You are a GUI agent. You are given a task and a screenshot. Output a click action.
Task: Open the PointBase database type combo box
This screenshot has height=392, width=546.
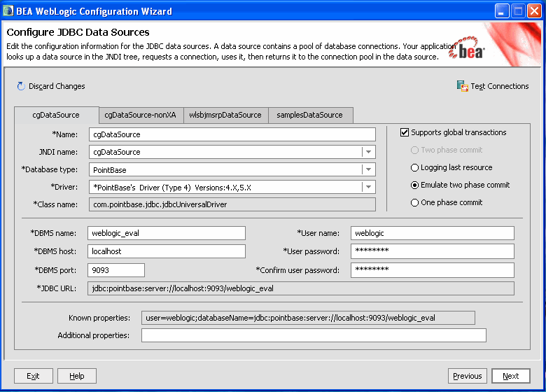point(232,169)
